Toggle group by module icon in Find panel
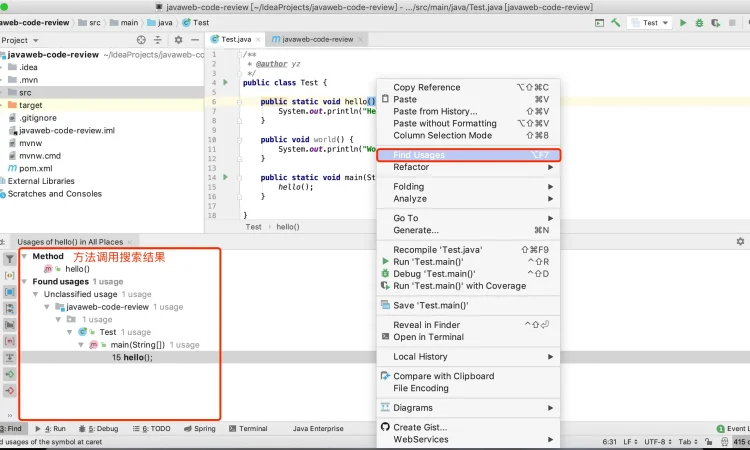750x450 pixels. pyautogui.click(x=10, y=292)
